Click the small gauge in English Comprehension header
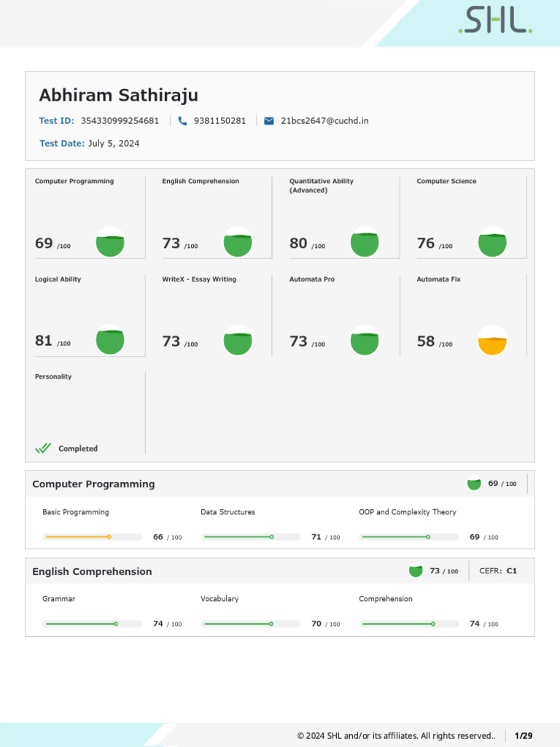Viewport: 560px width, 747px height. [x=416, y=571]
